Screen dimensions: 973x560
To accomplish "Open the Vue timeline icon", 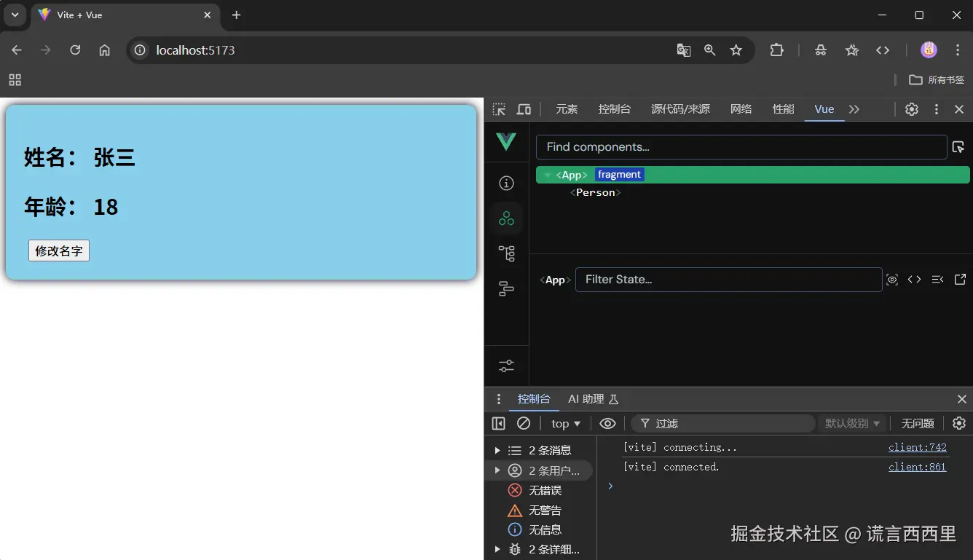I will click(506, 289).
